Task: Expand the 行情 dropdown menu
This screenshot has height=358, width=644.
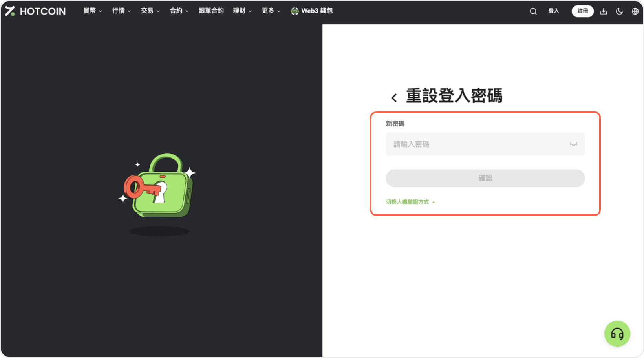Action: [x=121, y=11]
